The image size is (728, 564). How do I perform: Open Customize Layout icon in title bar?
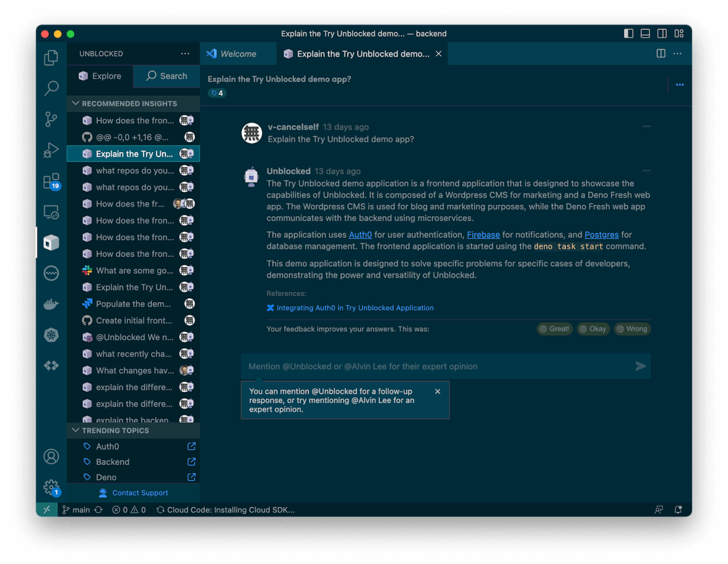coord(679,34)
